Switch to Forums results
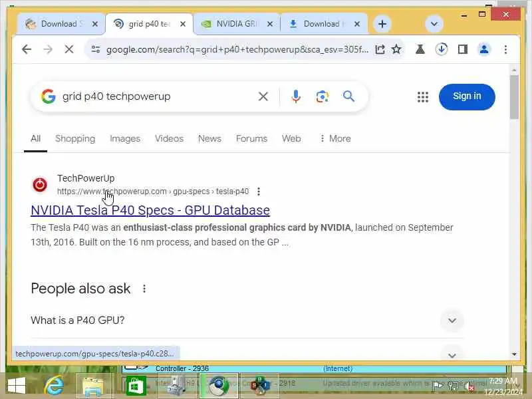The image size is (532, 399). [x=252, y=138]
